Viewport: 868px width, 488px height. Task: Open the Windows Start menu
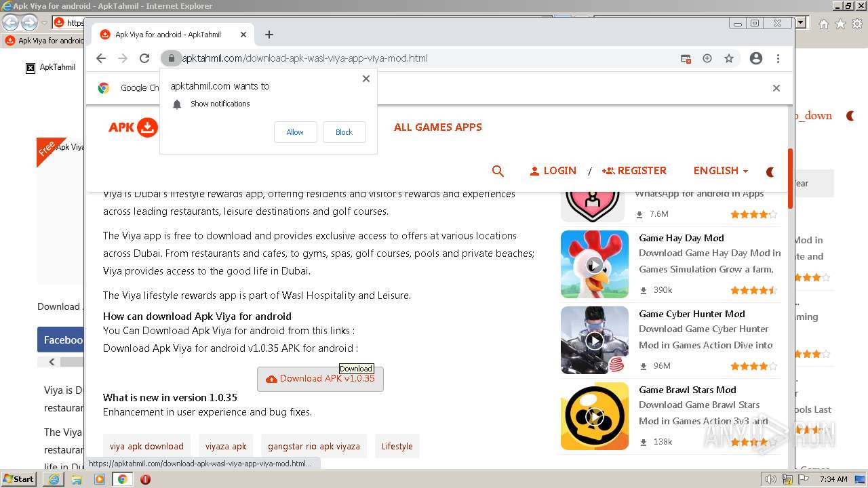click(x=18, y=479)
